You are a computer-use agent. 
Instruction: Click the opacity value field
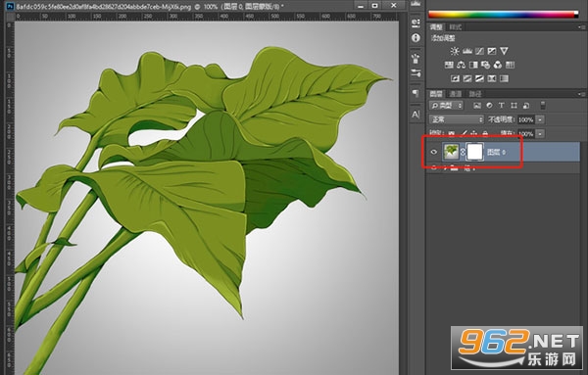coord(526,119)
